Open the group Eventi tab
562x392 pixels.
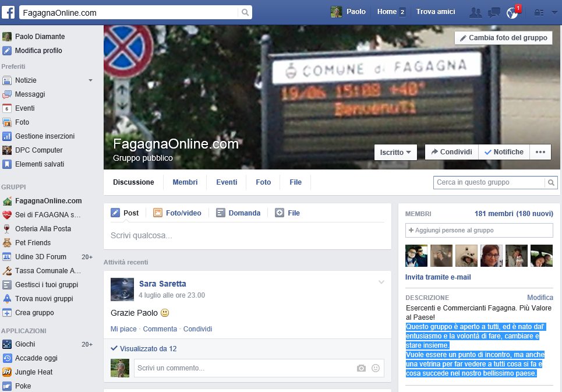click(x=227, y=182)
